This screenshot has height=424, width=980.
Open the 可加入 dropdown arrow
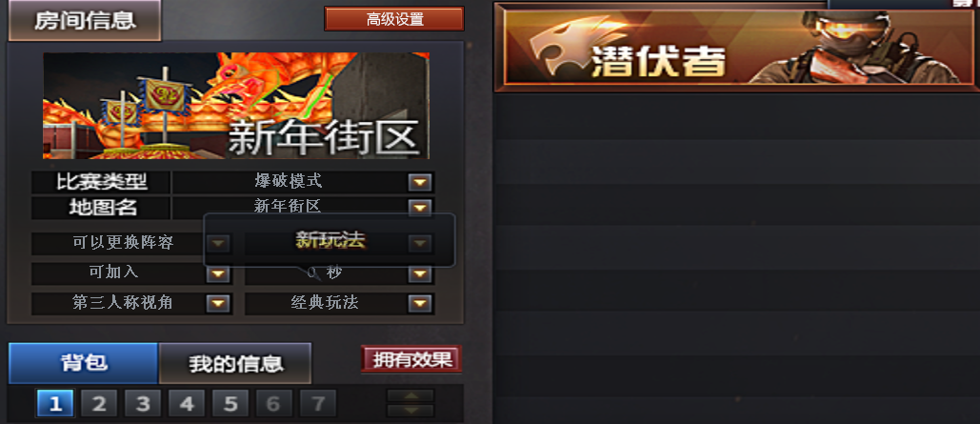pyautogui.click(x=217, y=273)
